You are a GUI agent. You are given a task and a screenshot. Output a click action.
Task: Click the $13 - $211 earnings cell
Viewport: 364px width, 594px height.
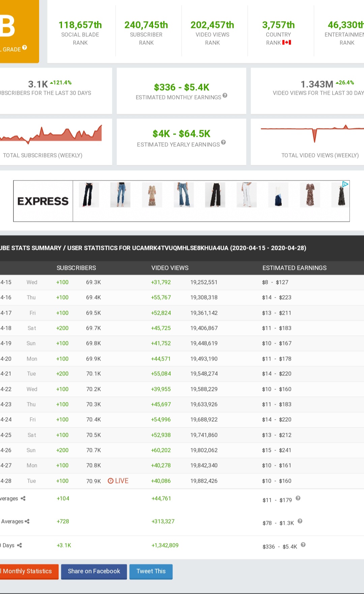tap(277, 313)
